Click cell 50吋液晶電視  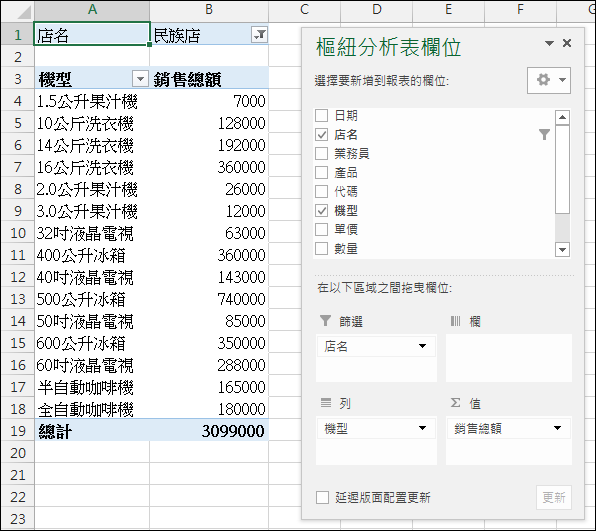coord(92,321)
